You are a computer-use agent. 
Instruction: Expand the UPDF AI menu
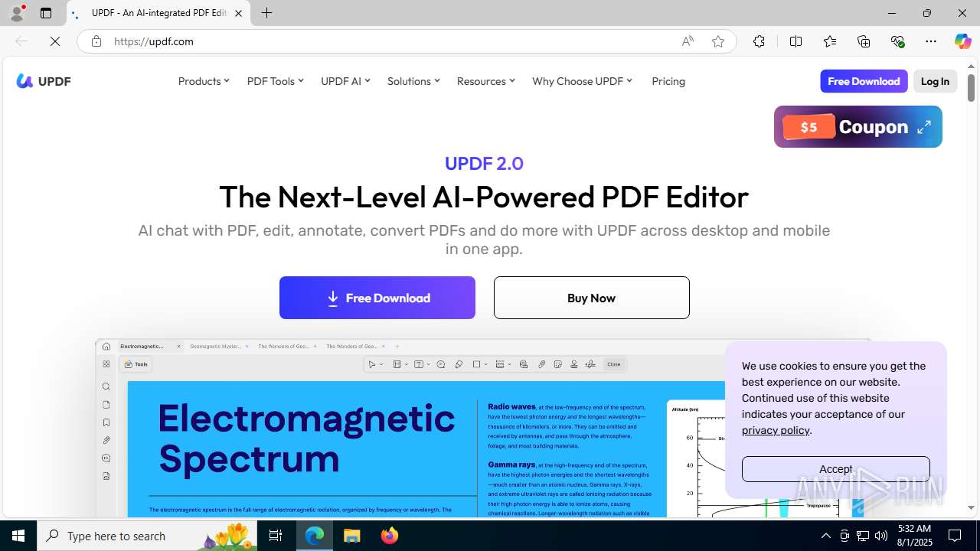(345, 81)
